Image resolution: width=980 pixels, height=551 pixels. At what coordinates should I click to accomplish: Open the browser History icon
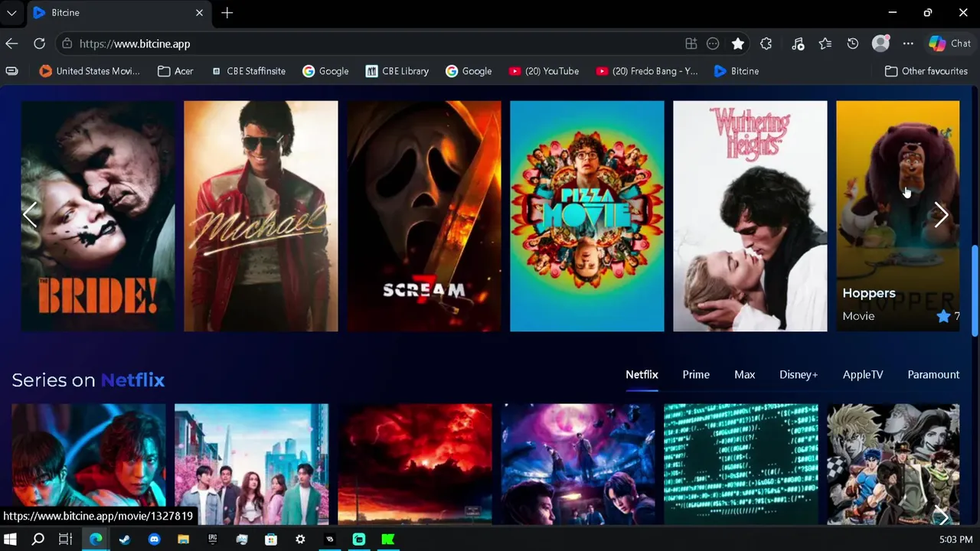(853, 44)
